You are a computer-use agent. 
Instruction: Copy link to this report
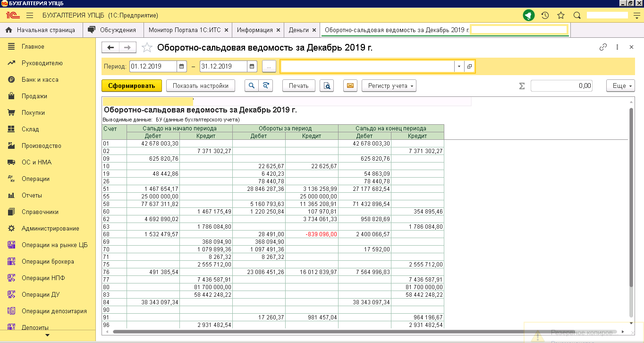coord(603,47)
